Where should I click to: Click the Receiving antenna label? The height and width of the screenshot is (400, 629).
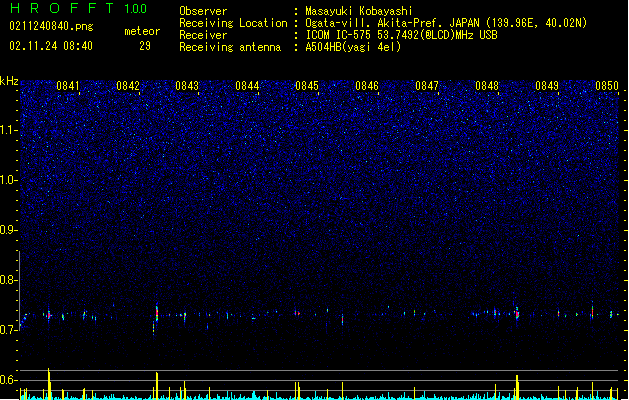pyautogui.click(x=230, y=47)
